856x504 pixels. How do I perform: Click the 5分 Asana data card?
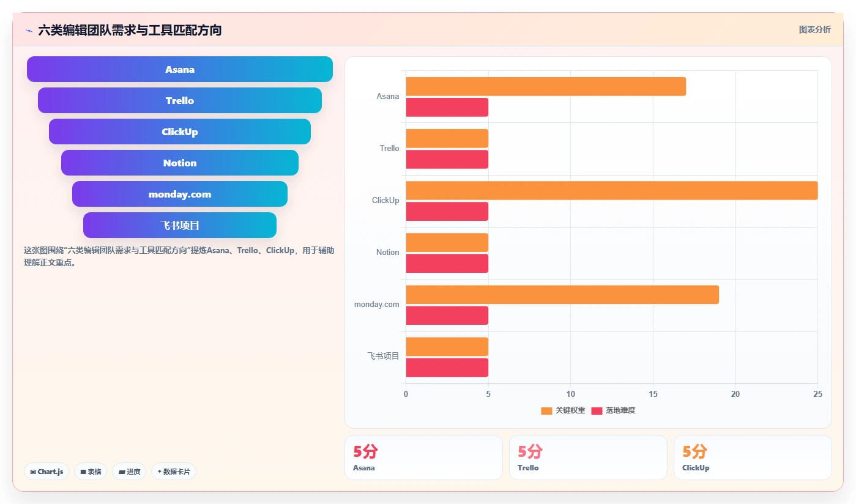click(423, 458)
